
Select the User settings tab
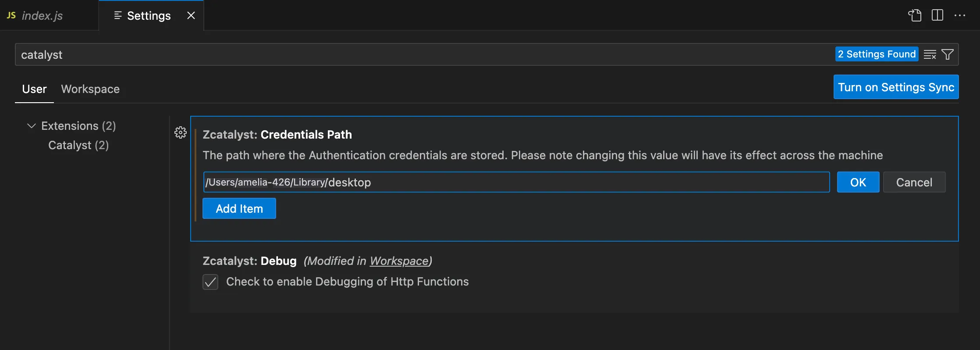tap(34, 89)
